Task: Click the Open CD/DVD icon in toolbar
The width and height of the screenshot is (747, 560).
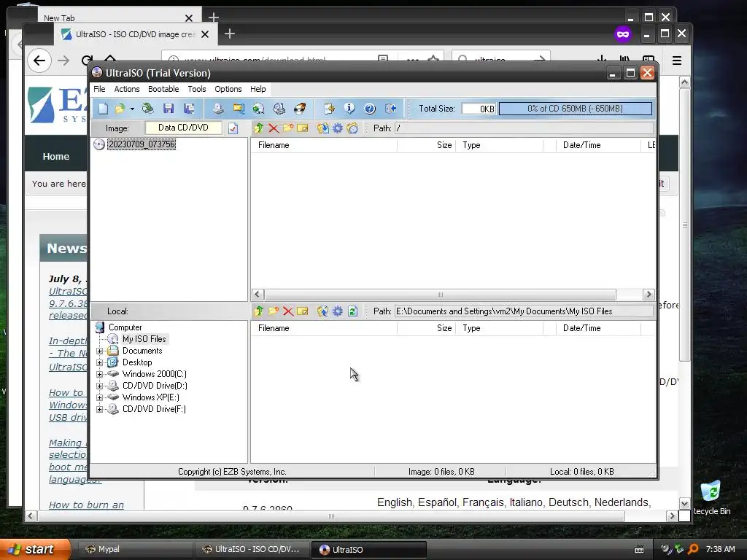Action: [x=147, y=109]
